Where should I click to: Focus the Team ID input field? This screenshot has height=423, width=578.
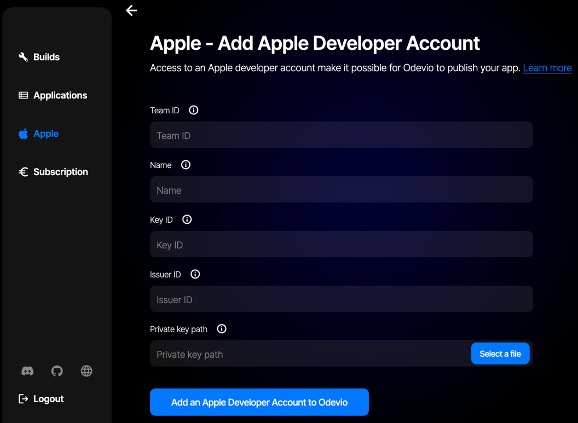[341, 135]
